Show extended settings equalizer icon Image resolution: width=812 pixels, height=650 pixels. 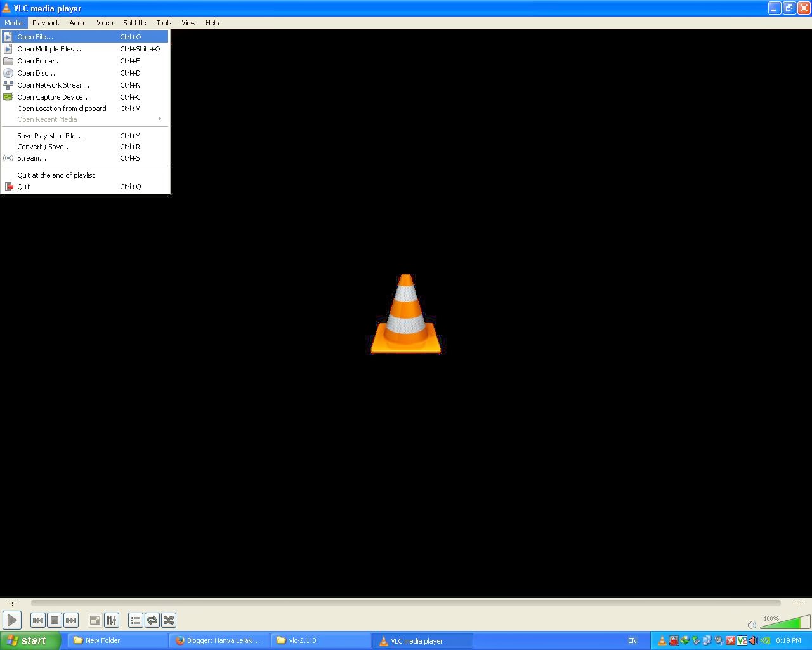click(111, 620)
